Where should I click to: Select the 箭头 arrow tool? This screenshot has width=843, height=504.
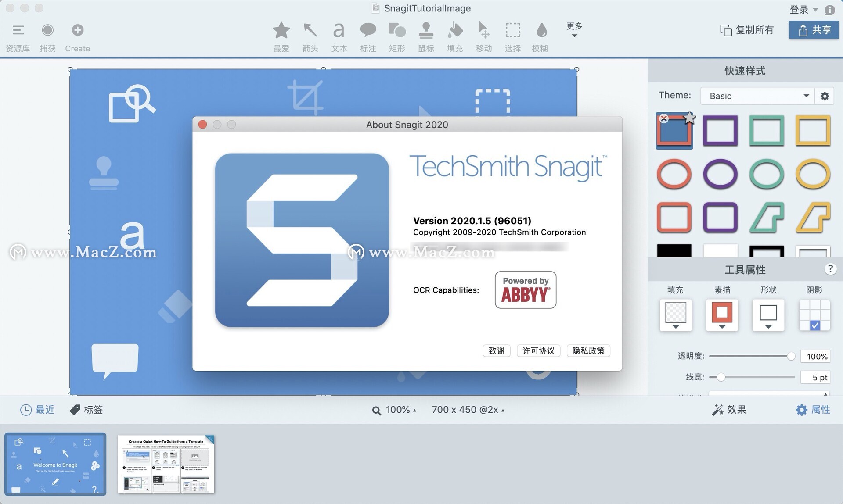click(x=310, y=38)
